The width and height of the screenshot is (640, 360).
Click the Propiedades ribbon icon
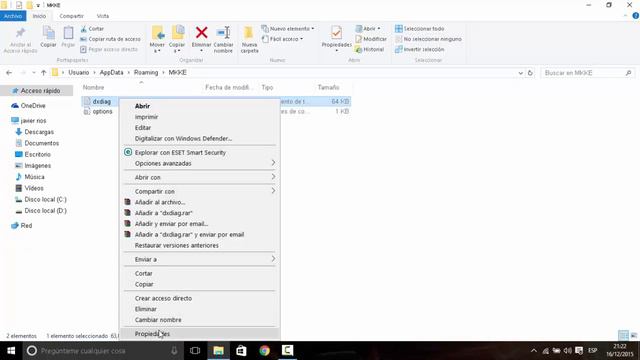(336, 33)
